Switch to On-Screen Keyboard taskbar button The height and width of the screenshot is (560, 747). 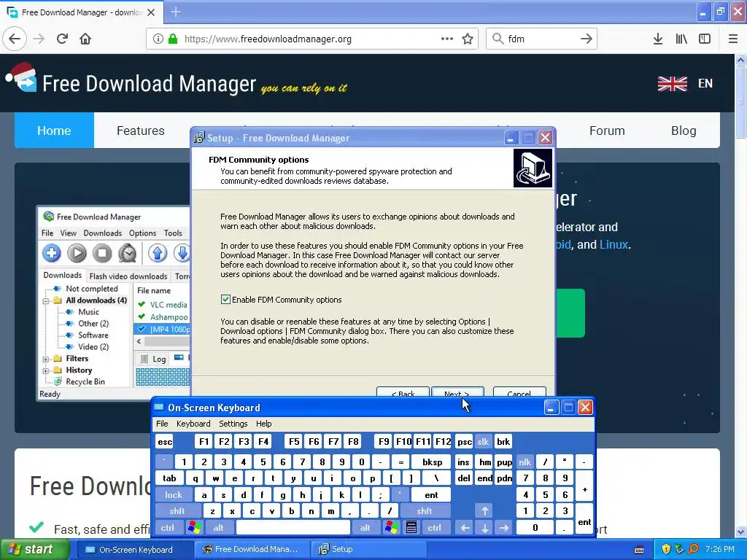pyautogui.click(x=135, y=550)
